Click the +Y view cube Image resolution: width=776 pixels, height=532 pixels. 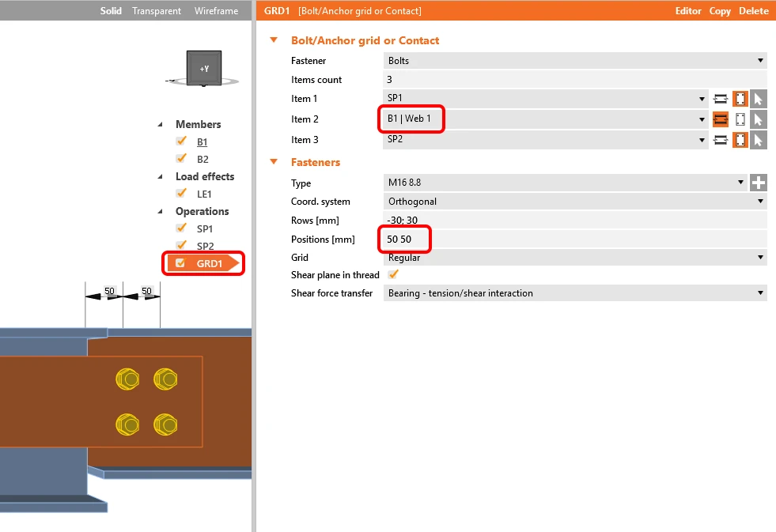[204, 68]
